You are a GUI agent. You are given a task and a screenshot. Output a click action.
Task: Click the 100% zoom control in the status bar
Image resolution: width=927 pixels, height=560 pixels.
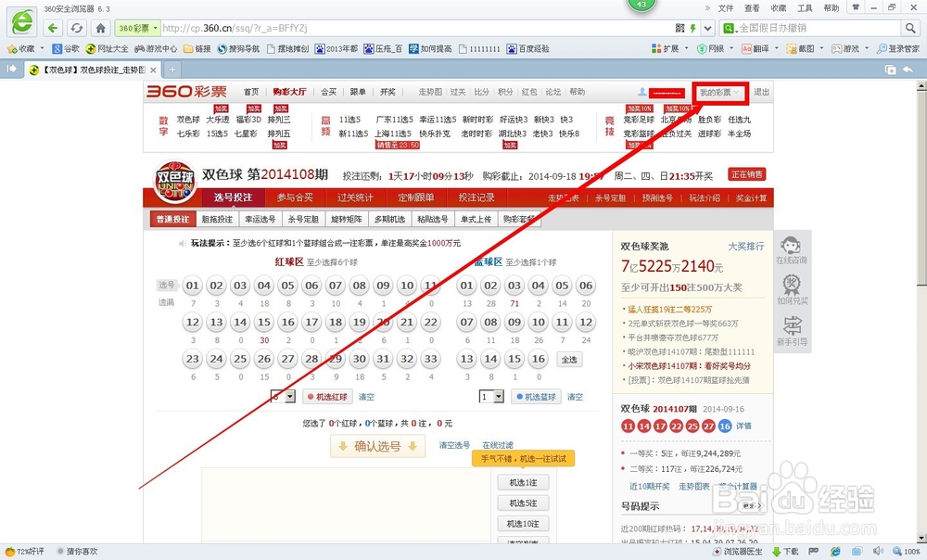point(907,551)
